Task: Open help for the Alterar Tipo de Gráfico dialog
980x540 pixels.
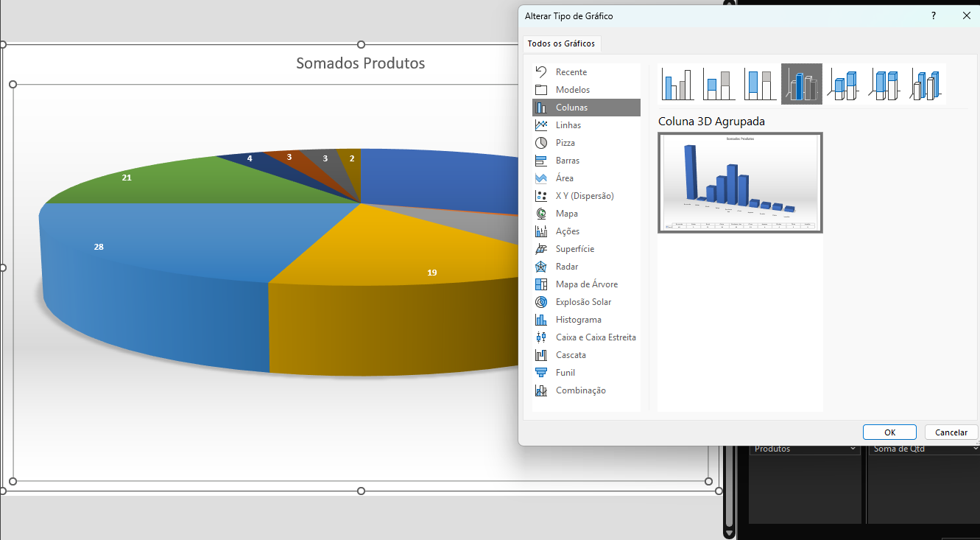Action: (934, 15)
